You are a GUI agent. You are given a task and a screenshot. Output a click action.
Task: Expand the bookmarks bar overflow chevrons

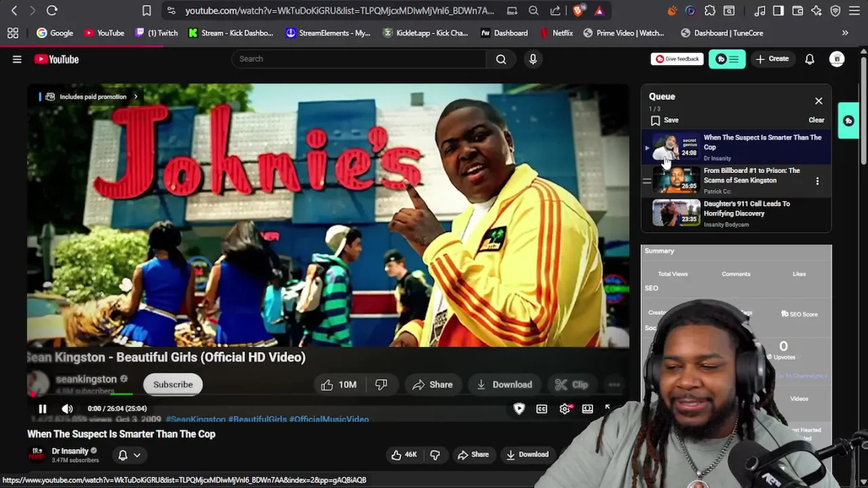(x=845, y=33)
